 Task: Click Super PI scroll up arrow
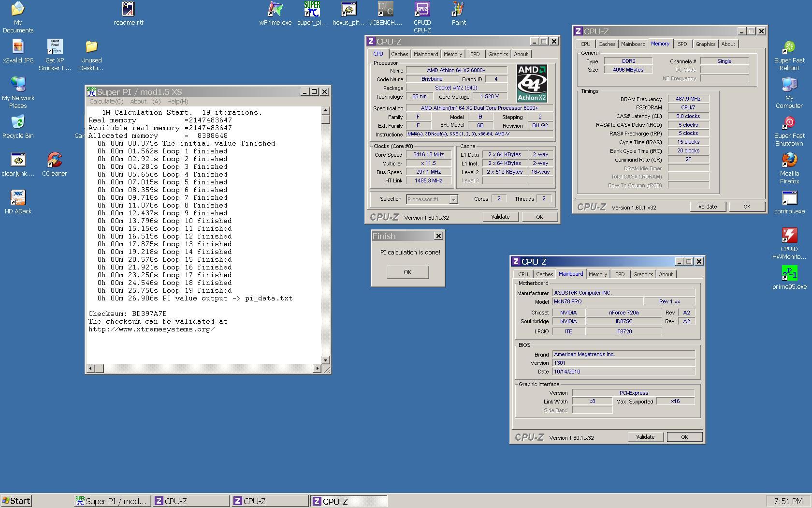tap(326, 111)
